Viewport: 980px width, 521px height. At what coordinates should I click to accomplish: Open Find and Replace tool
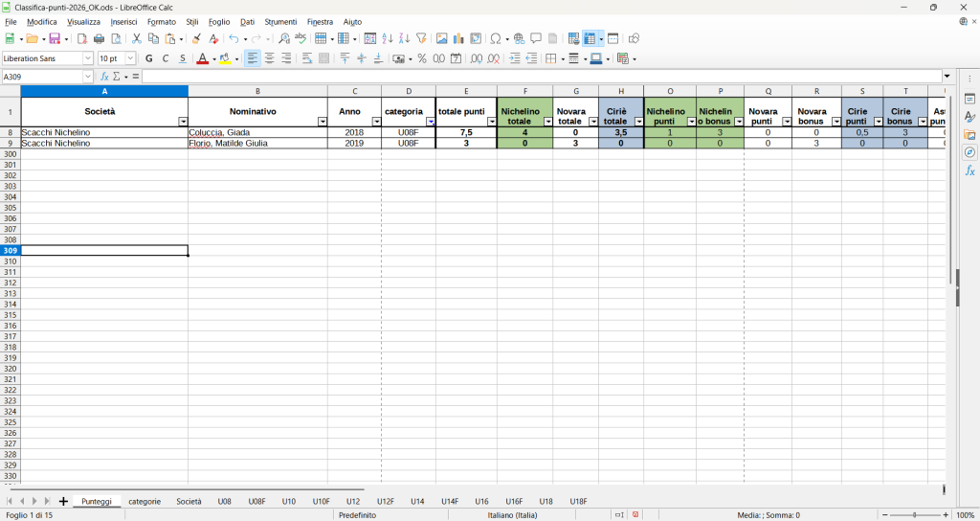click(x=284, y=39)
